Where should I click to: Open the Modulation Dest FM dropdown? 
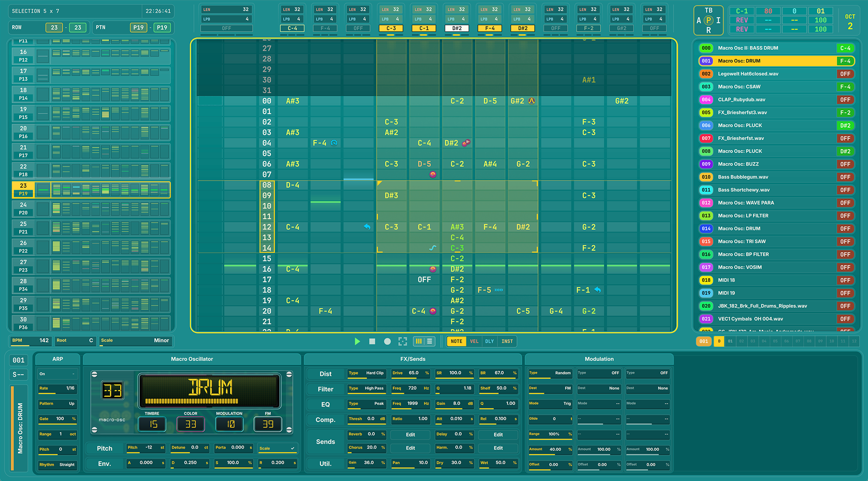coord(550,388)
